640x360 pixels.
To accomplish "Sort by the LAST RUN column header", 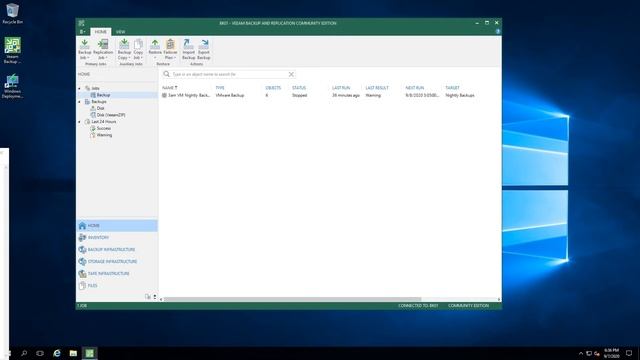I will (x=341, y=88).
